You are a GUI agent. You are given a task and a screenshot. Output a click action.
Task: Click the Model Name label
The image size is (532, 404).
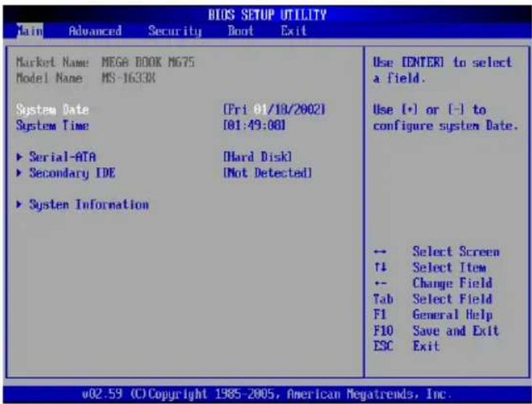coord(49,78)
